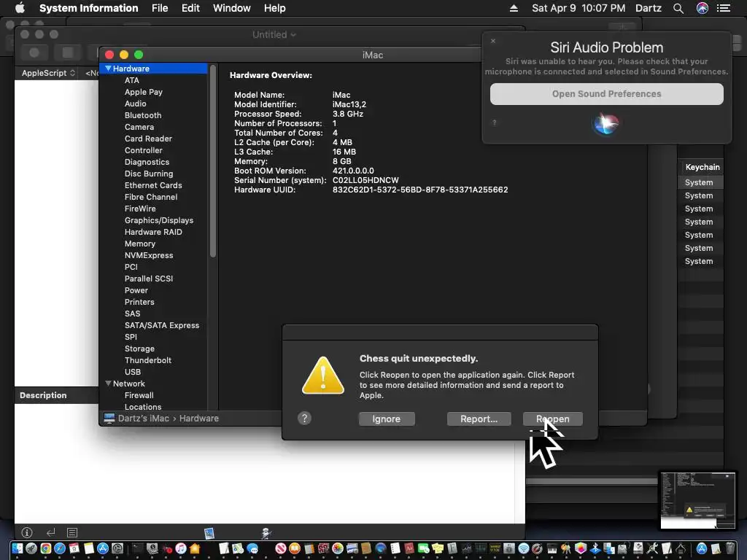The height and width of the screenshot is (560, 747).
Task: Open help for the Chess crash dialog
Action: coord(304,418)
